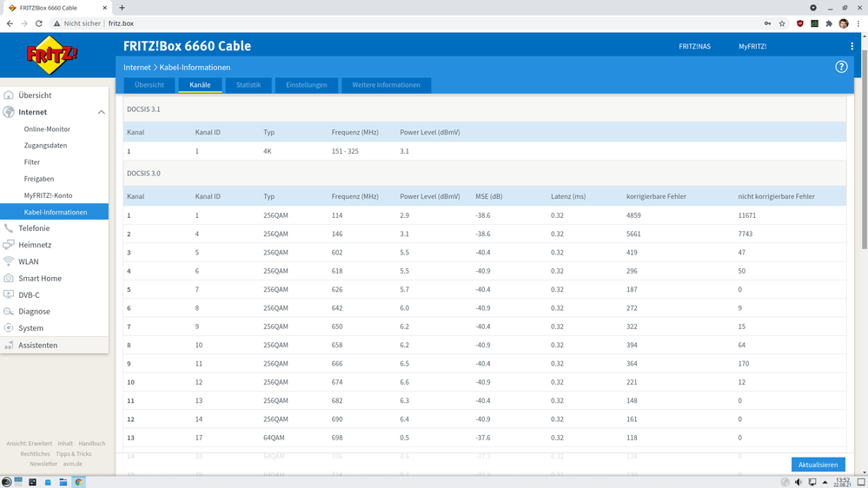Open Chrome extensions puzzle icon
The width and height of the screenshot is (868, 488).
829,23
